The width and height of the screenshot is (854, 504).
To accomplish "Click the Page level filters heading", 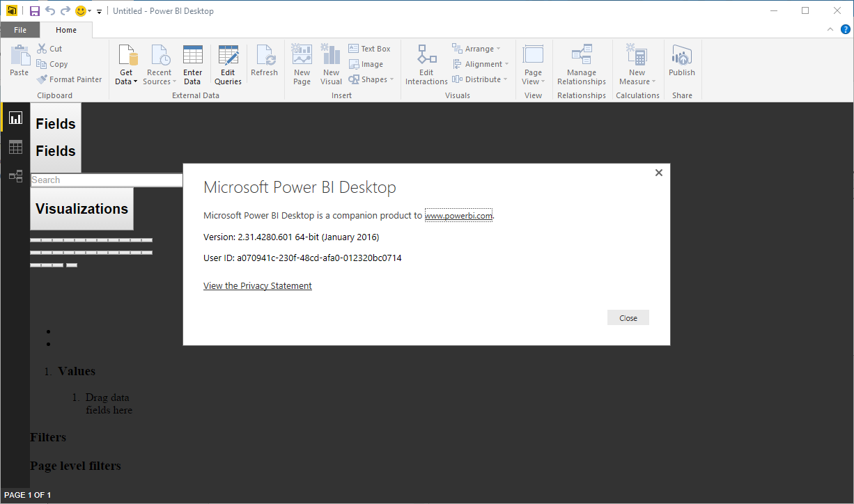I will [x=75, y=466].
